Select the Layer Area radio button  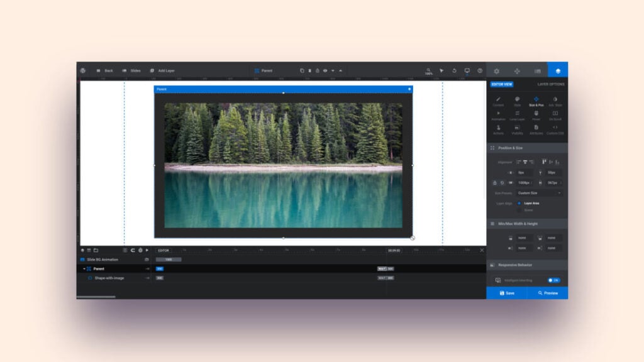[519, 203]
